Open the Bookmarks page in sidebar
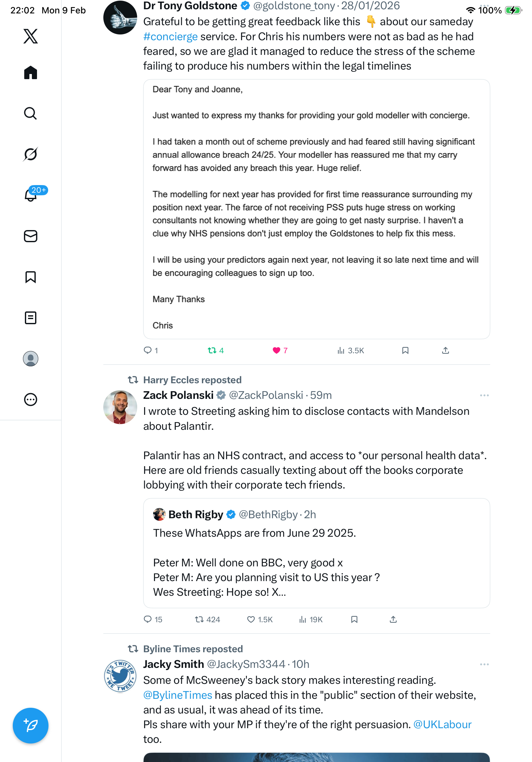The height and width of the screenshot is (762, 532). click(31, 277)
